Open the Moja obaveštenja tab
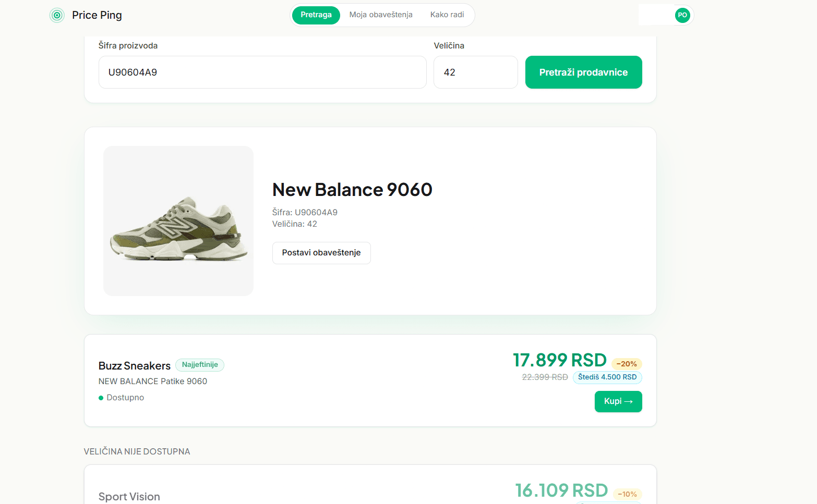The height and width of the screenshot is (504, 817). (x=381, y=15)
